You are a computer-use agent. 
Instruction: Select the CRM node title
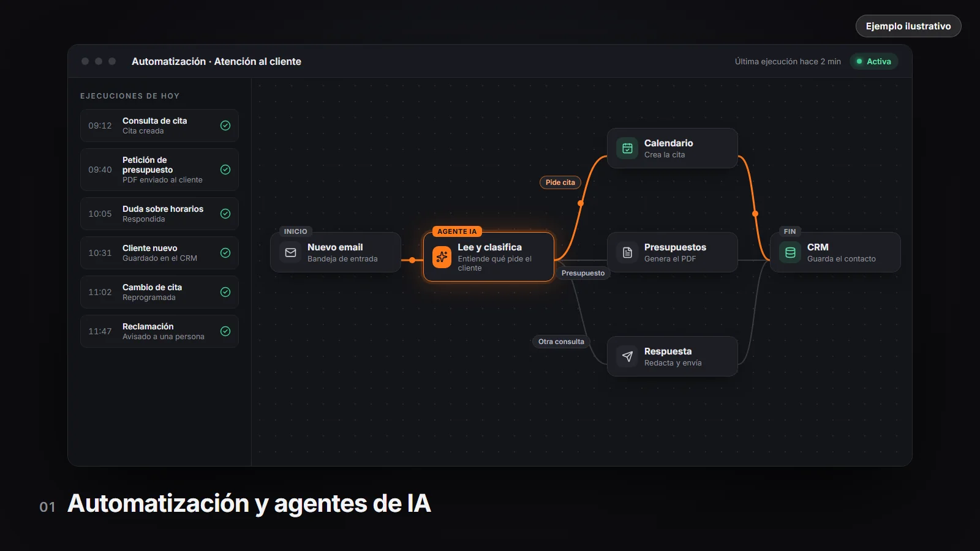(818, 247)
